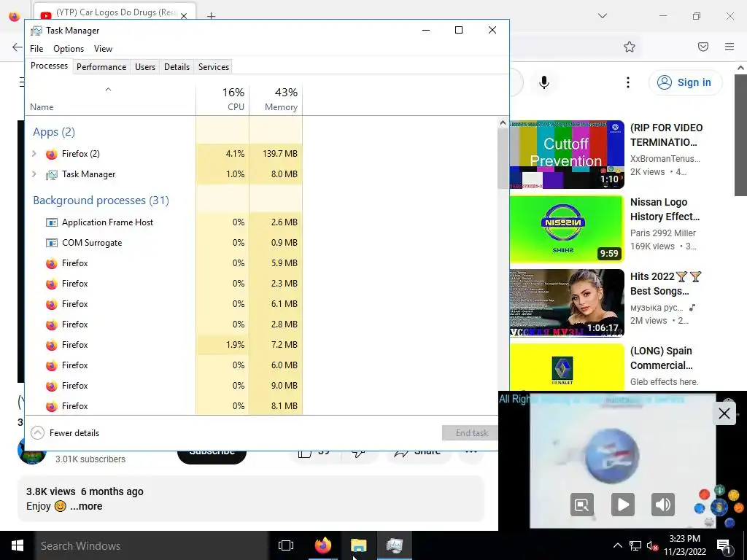
Task: Click the Task Manager scrollbar up arrow
Action: pos(503,122)
